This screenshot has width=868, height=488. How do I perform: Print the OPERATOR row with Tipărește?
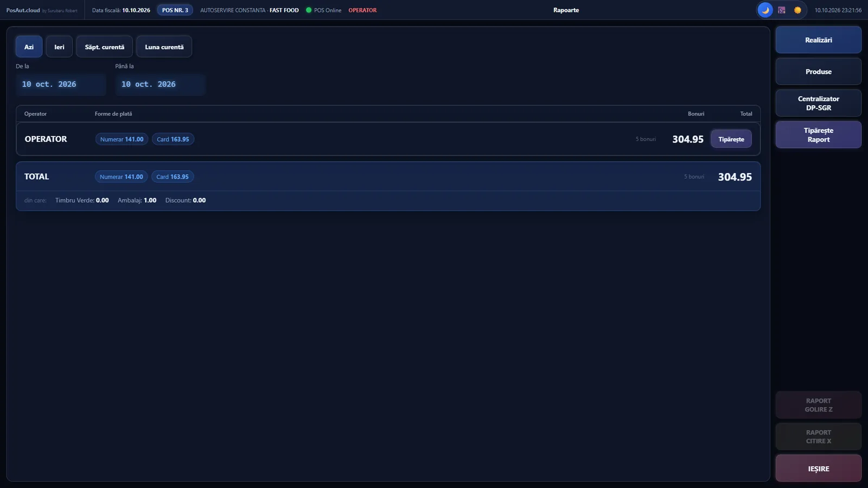(x=731, y=139)
